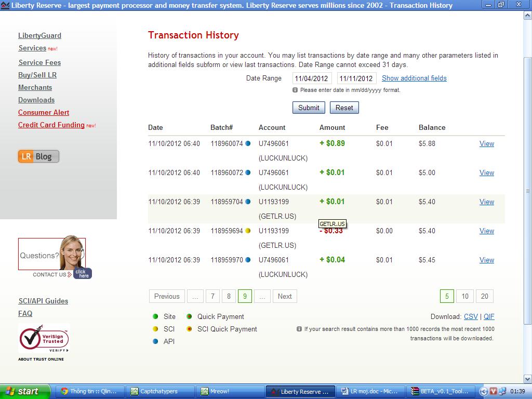Open the Services sidebar link

(x=32, y=48)
